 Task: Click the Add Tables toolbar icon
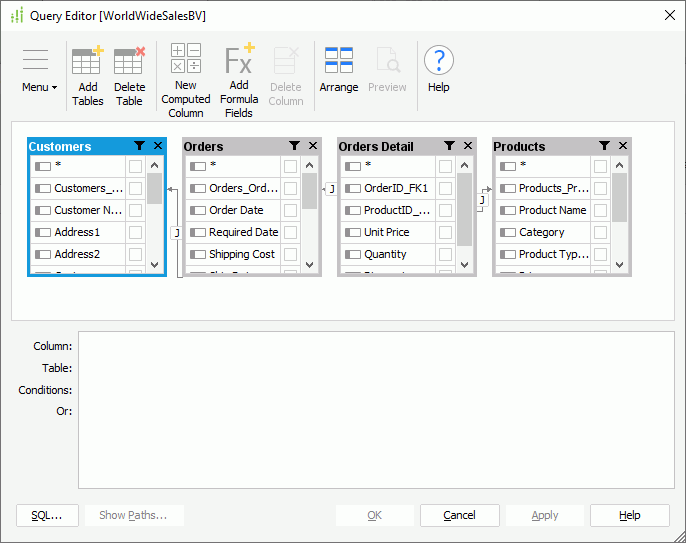point(88,62)
